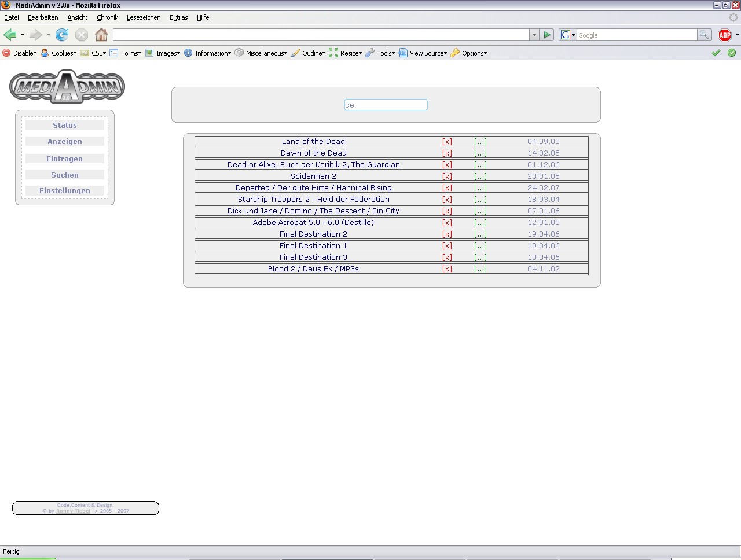Open details [...] for Land of the Dead
Image resolution: width=741 pixels, height=560 pixels.
(480, 142)
